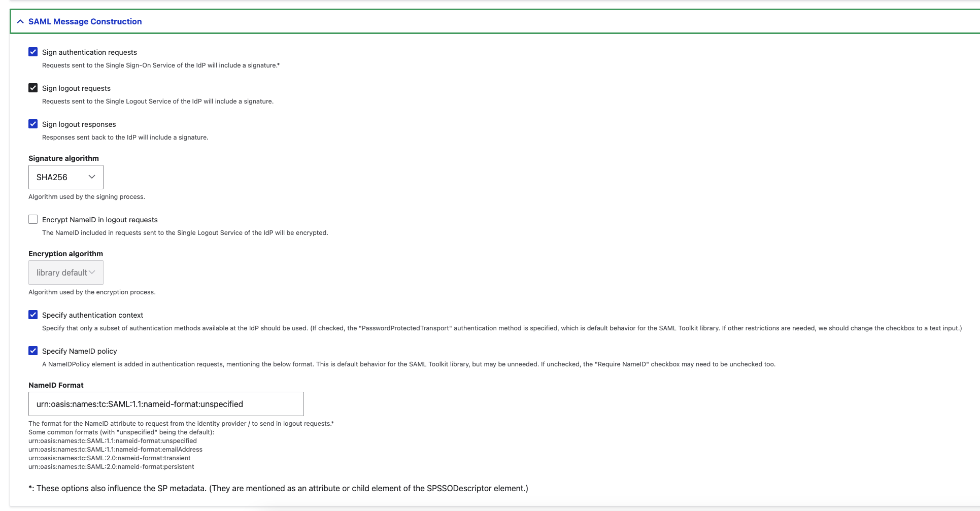Click the Signature algorithm dropdown arrow
980x511 pixels.
point(92,177)
